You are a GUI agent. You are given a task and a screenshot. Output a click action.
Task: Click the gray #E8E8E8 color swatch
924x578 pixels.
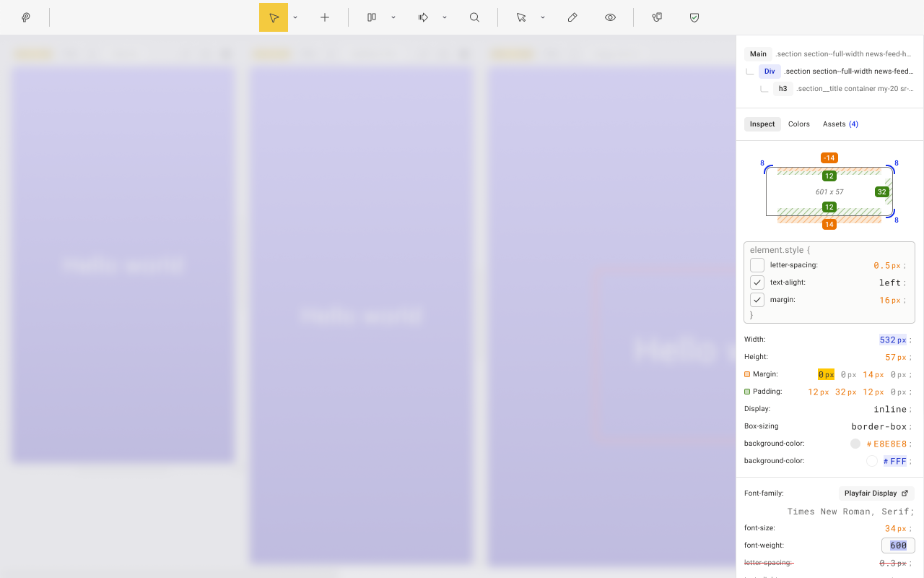[x=855, y=444]
